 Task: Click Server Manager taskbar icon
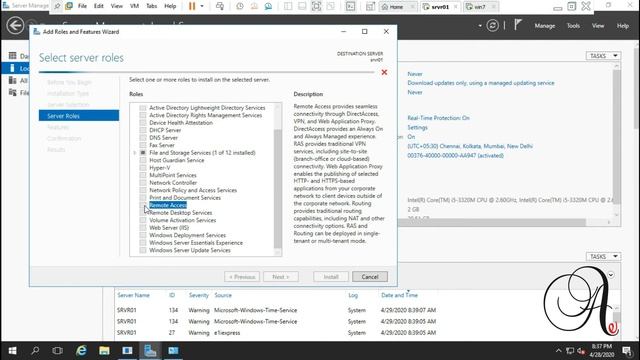point(150,351)
